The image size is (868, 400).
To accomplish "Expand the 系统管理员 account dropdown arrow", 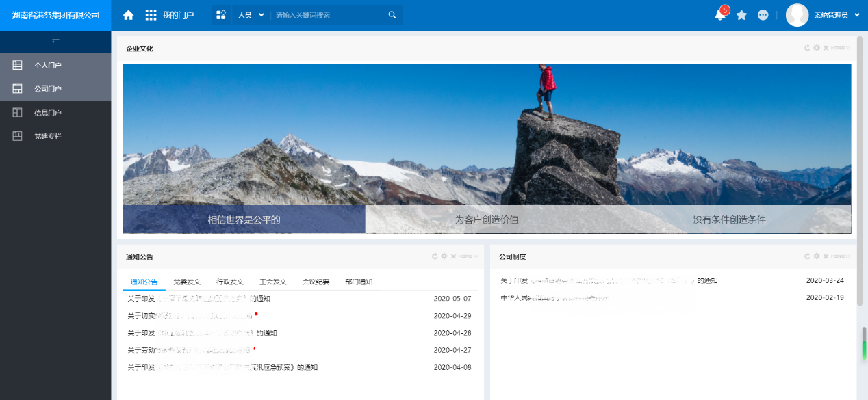I will point(857,15).
